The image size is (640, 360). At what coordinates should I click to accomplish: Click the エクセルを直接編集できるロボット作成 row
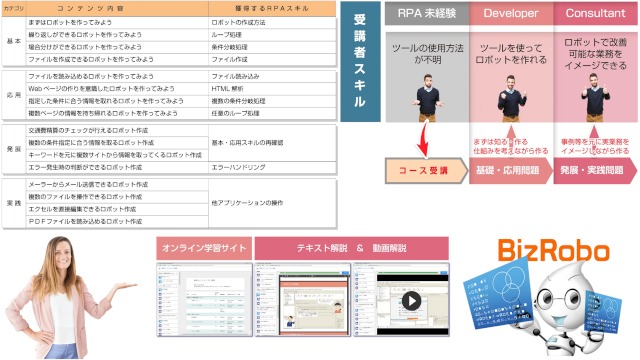point(118,209)
